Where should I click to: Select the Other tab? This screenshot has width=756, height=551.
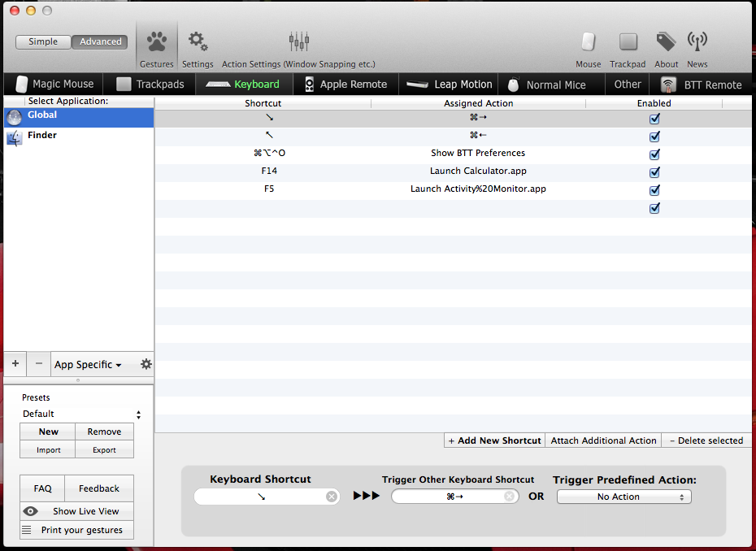[628, 85]
